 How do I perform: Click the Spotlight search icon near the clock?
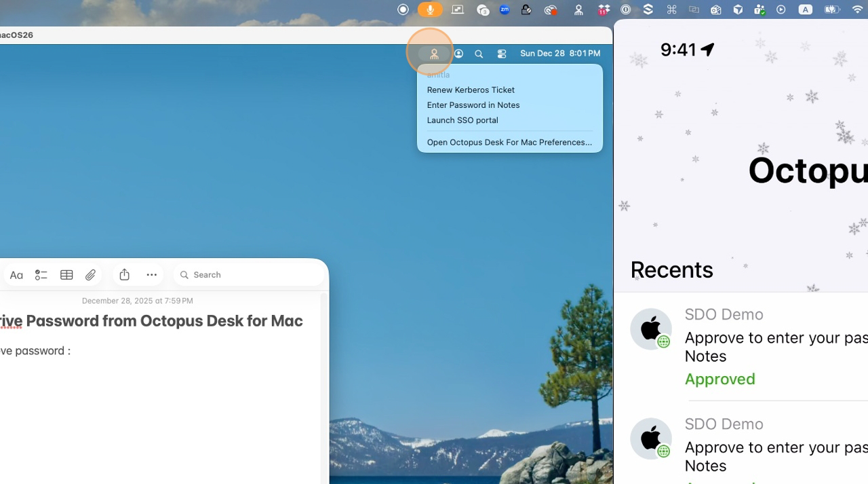[479, 53]
